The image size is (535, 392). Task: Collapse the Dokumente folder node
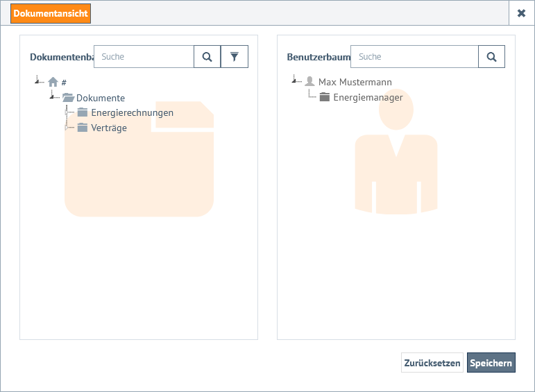click(52, 96)
